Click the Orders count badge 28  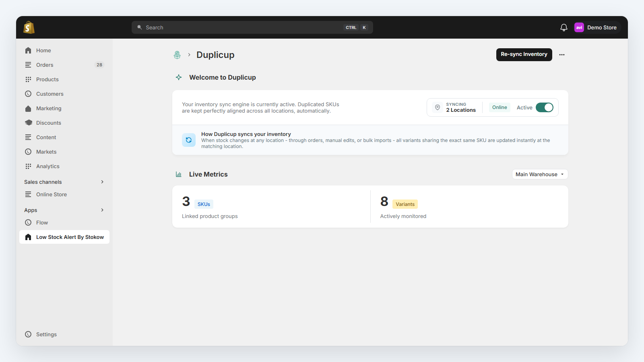coord(99,65)
